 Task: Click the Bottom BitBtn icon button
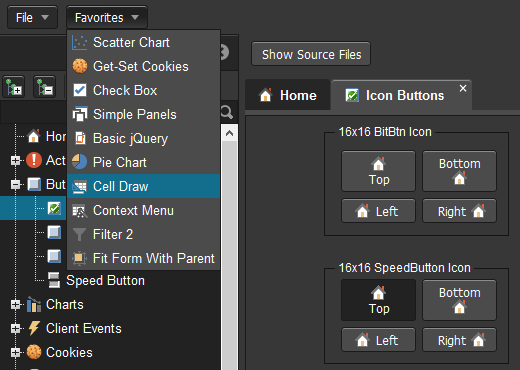click(x=459, y=171)
